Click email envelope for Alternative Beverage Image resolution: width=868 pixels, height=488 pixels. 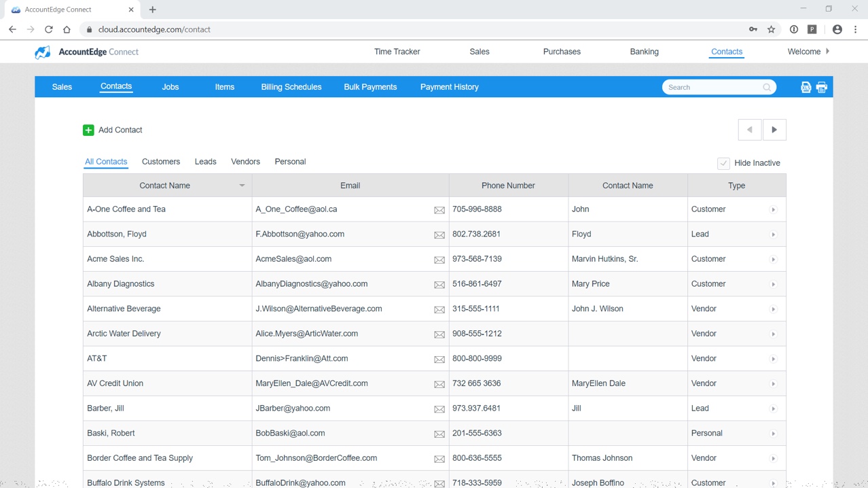click(439, 310)
